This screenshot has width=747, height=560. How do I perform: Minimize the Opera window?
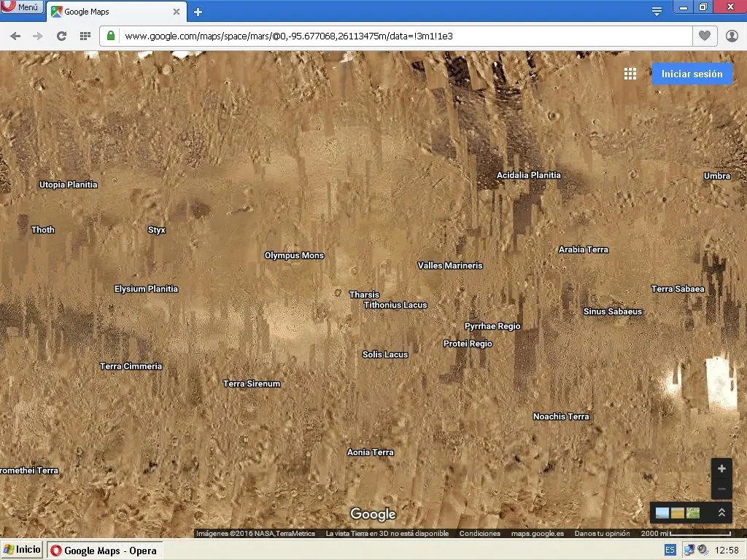point(683,7)
